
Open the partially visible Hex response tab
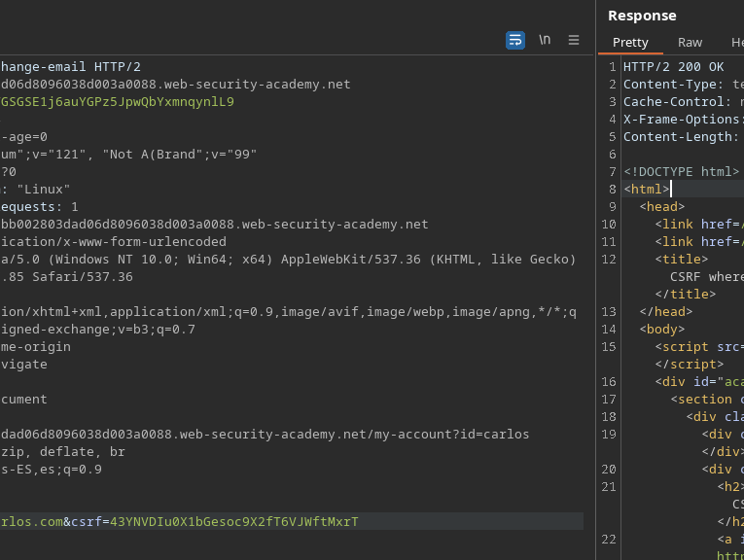click(x=736, y=42)
